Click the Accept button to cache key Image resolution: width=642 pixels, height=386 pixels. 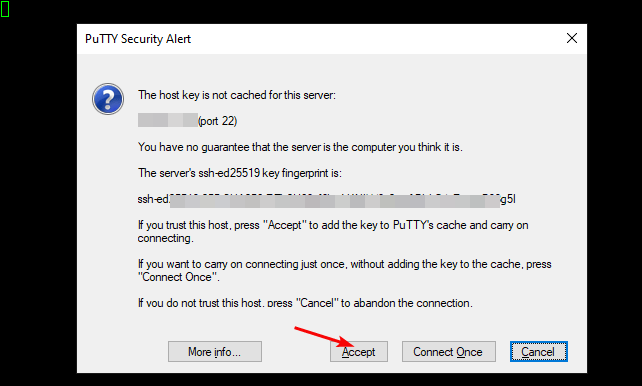[359, 352]
